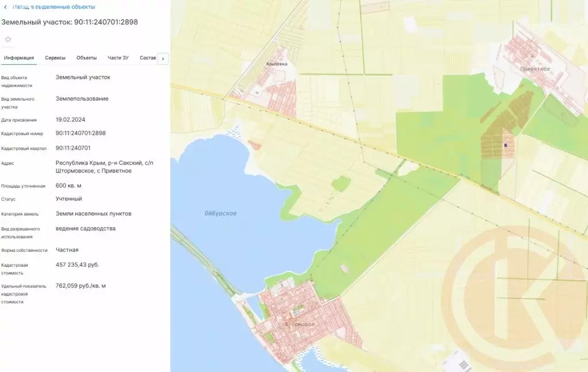This screenshot has height=372, width=588.
Task: Open the 'Назад к выделенные объекты' link
Action: [x=53, y=7]
